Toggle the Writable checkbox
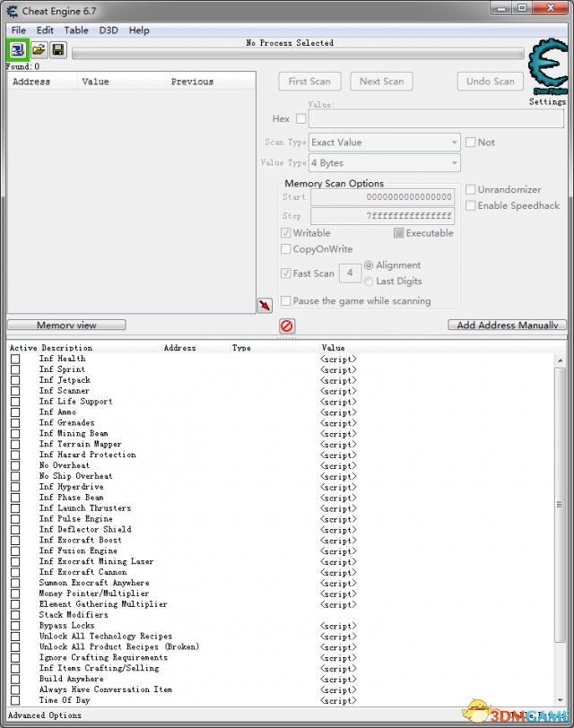 (x=286, y=232)
